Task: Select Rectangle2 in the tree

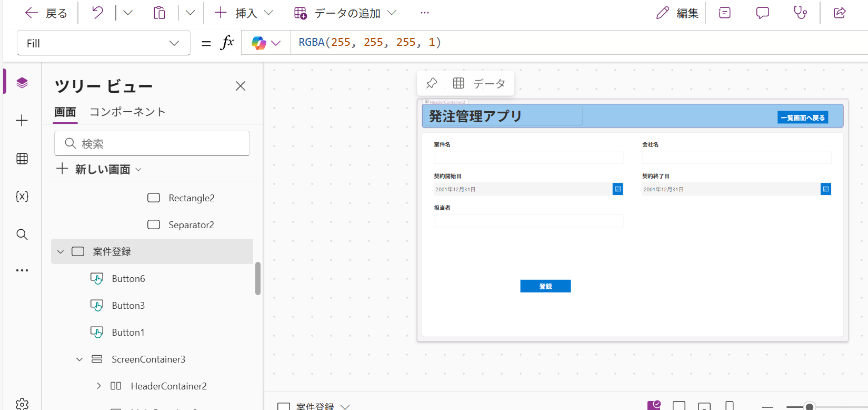Action: click(x=192, y=198)
